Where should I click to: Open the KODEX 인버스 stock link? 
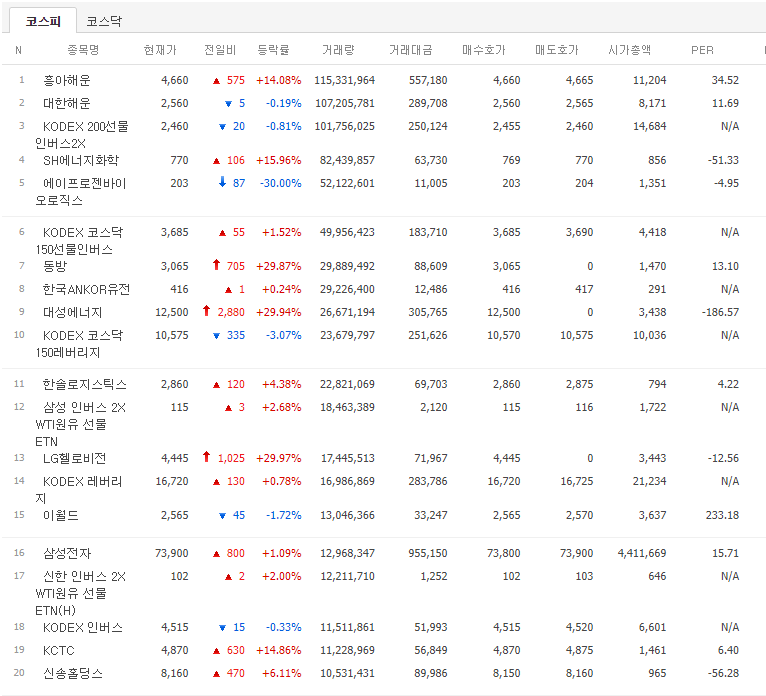click(x=83, y=627)
